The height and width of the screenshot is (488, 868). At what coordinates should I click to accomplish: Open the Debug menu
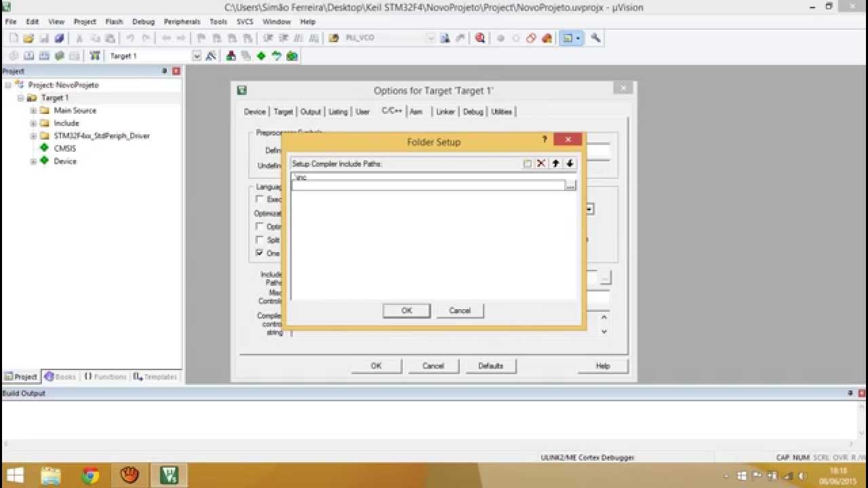pos(143,22)
